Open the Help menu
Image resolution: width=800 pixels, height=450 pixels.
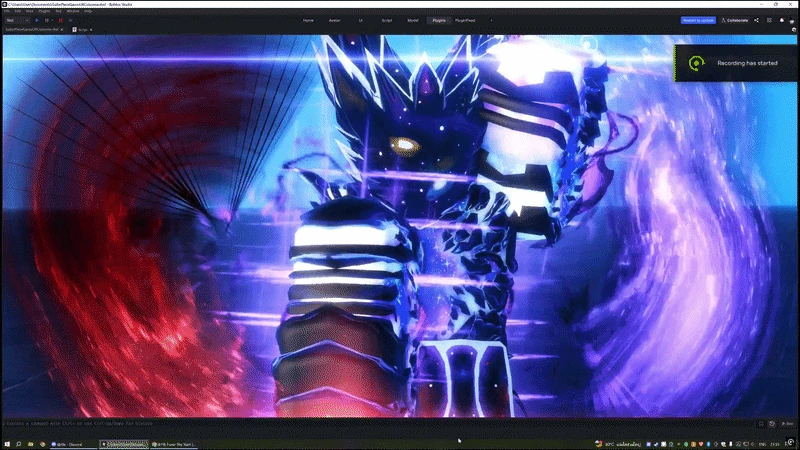(x=88, y=11)
